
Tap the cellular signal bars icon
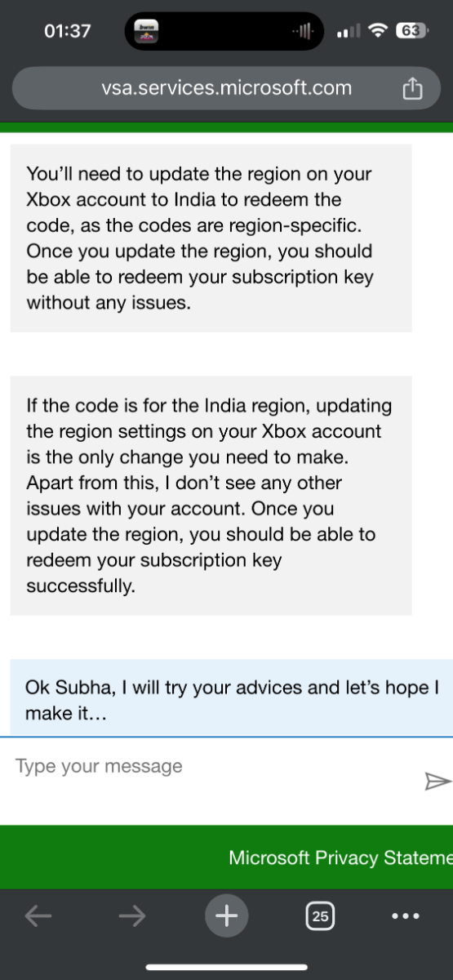[x=349, y=32]
